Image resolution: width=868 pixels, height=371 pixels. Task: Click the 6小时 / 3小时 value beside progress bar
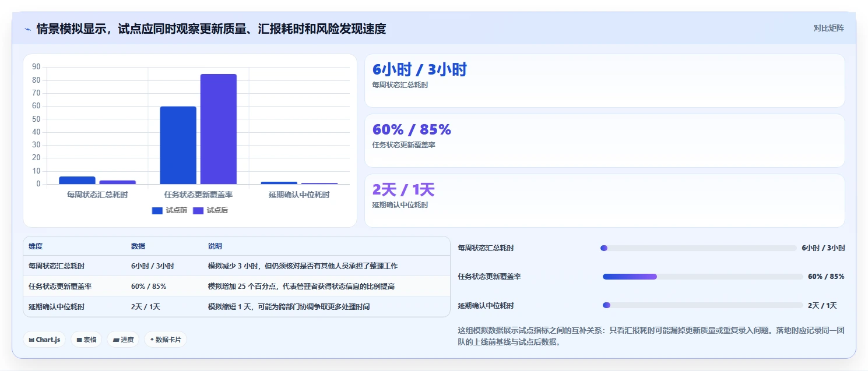823,248
